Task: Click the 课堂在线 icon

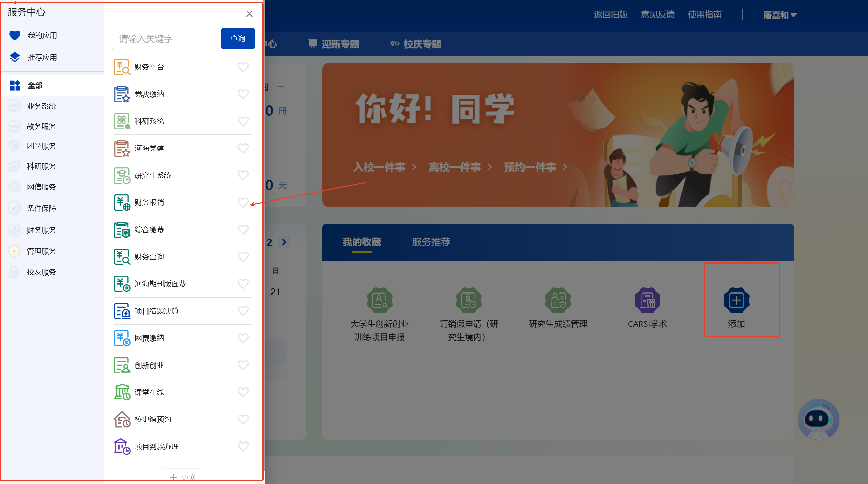Action: click(x=122, y=392)
